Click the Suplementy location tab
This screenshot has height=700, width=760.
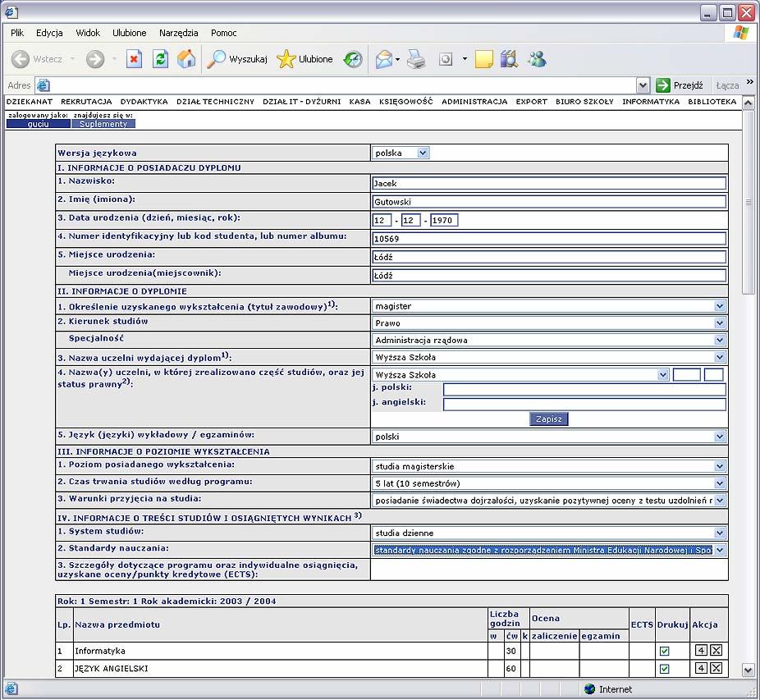[103, 124]
